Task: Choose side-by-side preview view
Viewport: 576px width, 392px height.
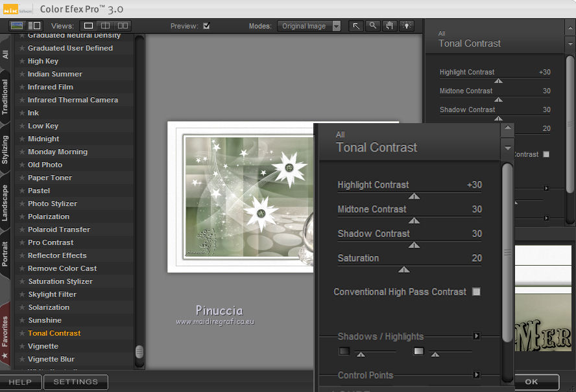Action: click(123, 26)
